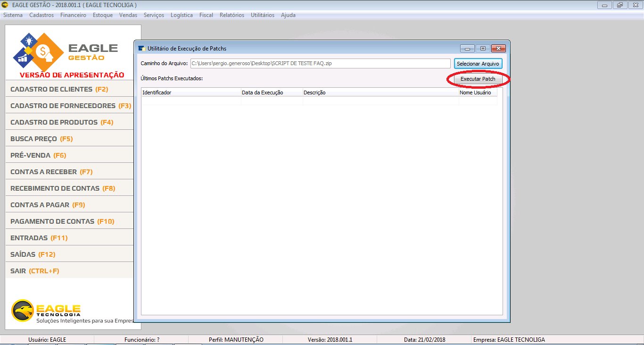Open Cadastro de Fornecedores (F3)
This screenshot has width=644, height=345.
(70, 106)
